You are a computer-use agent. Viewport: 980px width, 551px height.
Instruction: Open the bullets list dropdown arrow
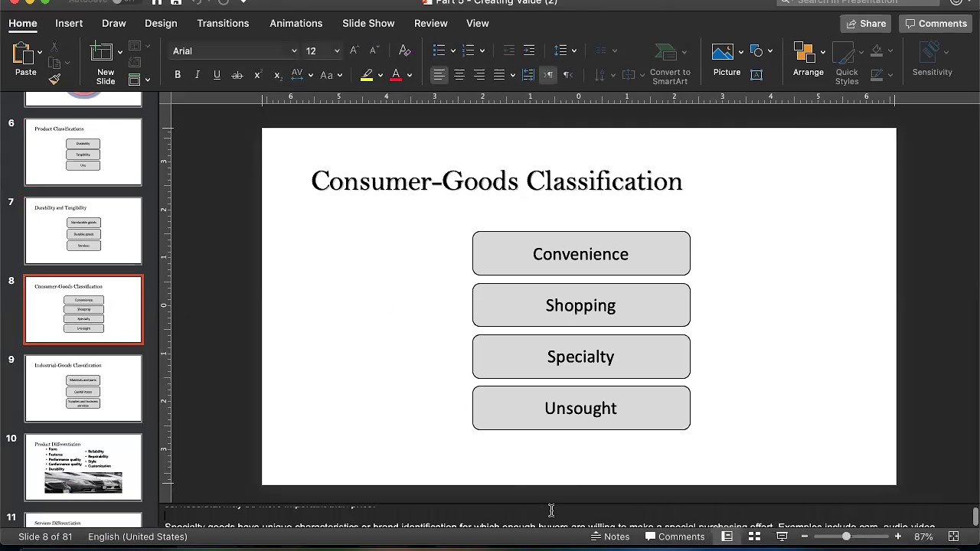453,51
